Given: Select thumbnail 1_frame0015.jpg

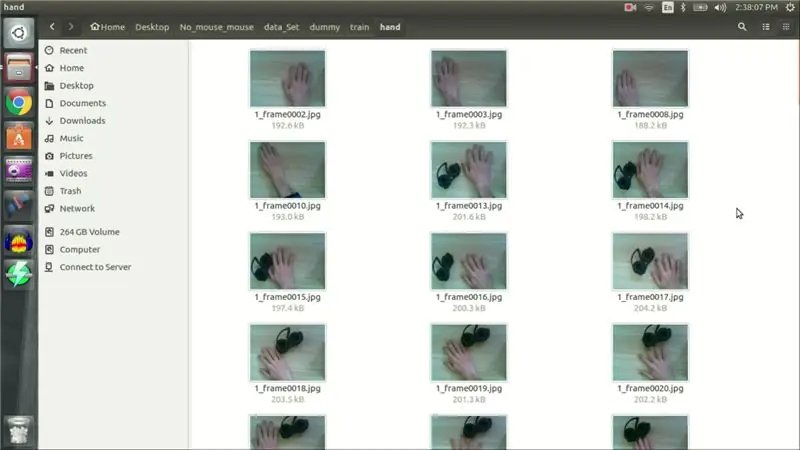Looking at the screenshot, I should (287, 261).
